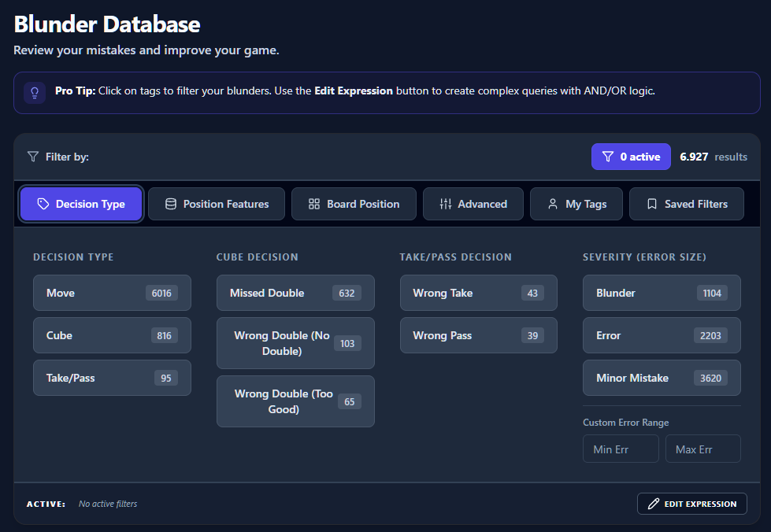Viewport: 771px width, 532px height.
Task: Open the Edit Expression editor
Action: [x=691, y=504]
